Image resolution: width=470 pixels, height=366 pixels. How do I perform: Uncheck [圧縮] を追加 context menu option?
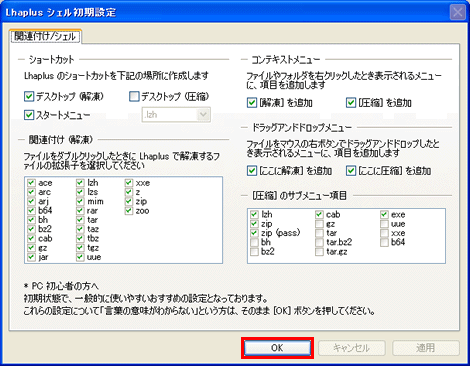pos(351,103)
